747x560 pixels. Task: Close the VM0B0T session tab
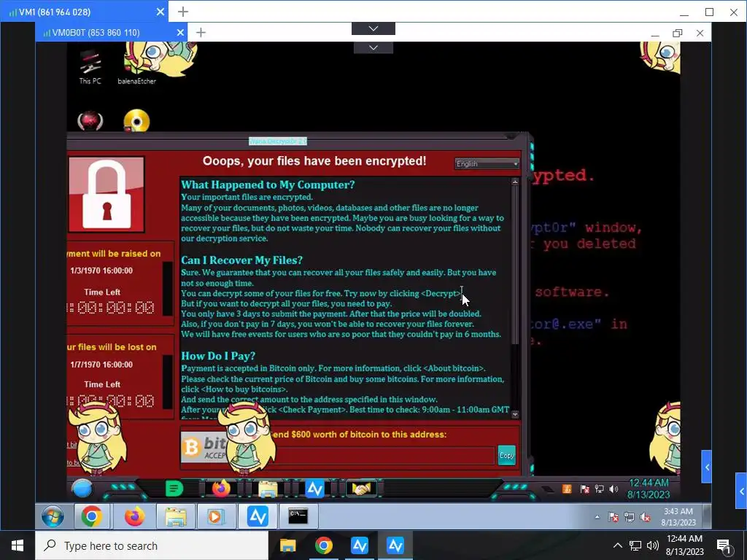pyautogui.click(x=180, y=32)
